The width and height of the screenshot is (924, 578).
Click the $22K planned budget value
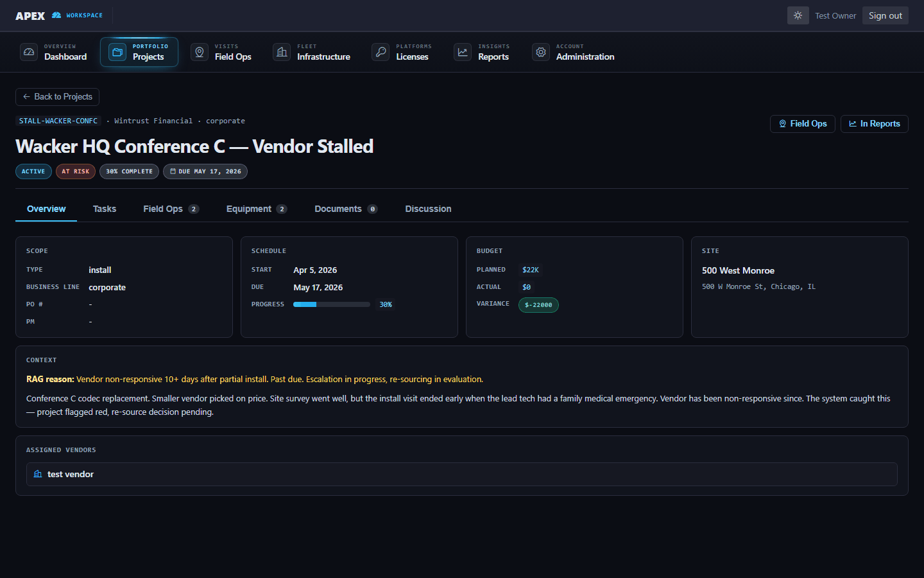pyautogui.click(x=531, y=270)
